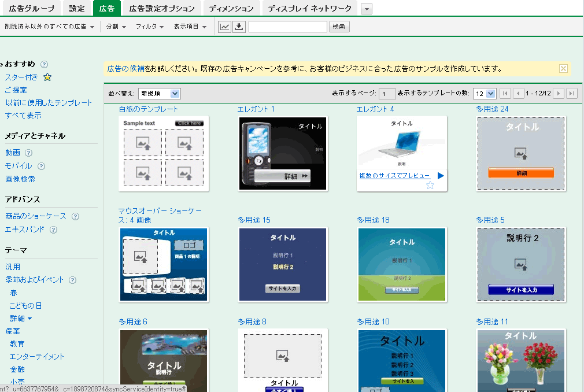This screenshot has width=584, height=392.
Task: Select the 多用途 15 template thumbnail
Action: coord(283,265)
